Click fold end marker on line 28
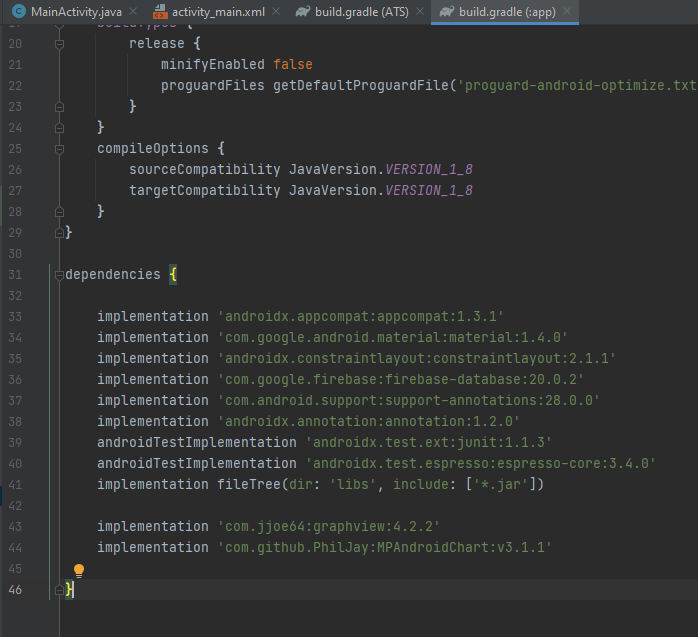Viewport: 698px width, 637px height. 59,212
